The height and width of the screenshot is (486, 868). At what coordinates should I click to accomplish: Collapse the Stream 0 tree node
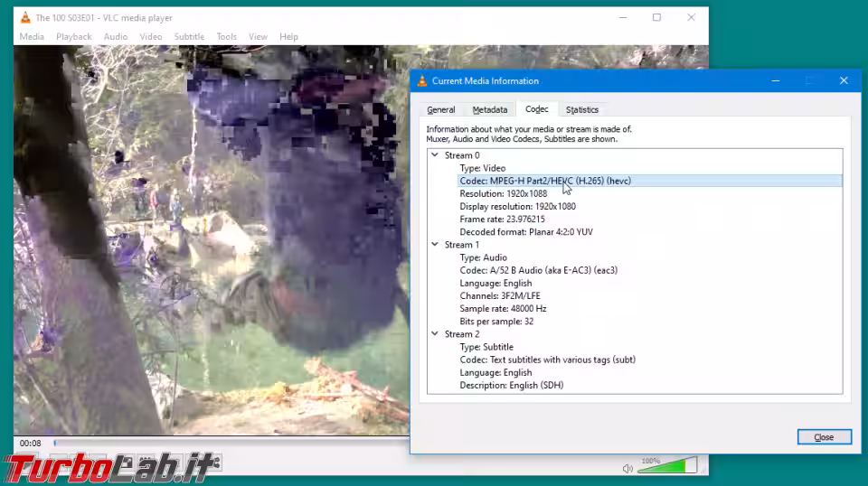point(435,154)
